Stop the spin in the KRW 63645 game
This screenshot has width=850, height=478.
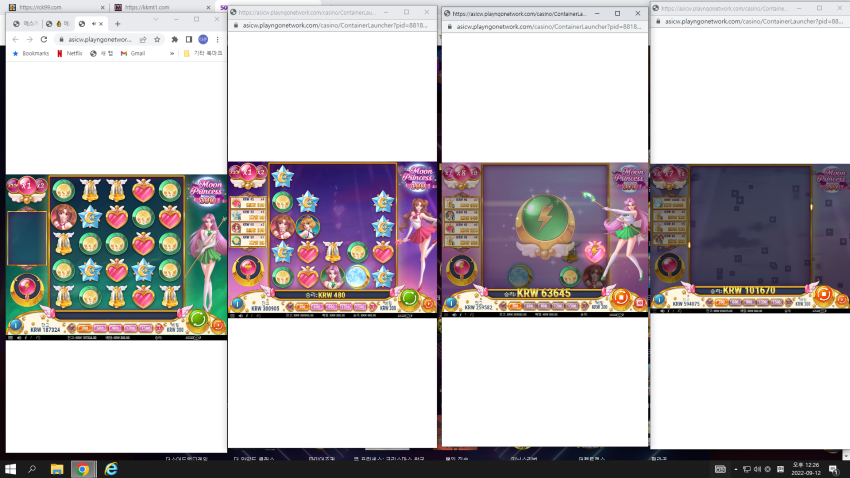(x=621, y=297)
